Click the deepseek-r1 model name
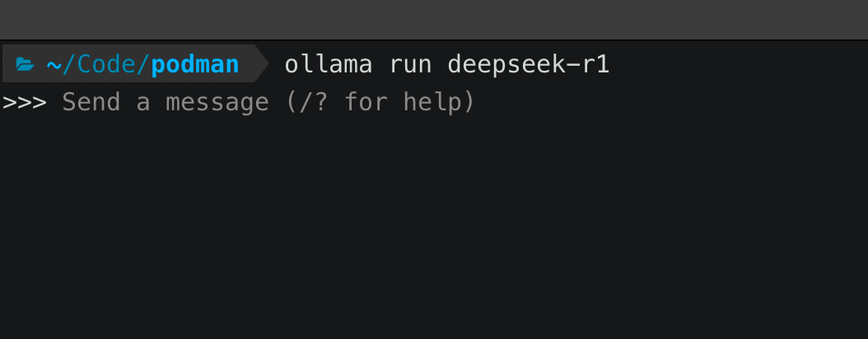Image resolution: width=868 pixels, height=339 pixels. (528, 64)
